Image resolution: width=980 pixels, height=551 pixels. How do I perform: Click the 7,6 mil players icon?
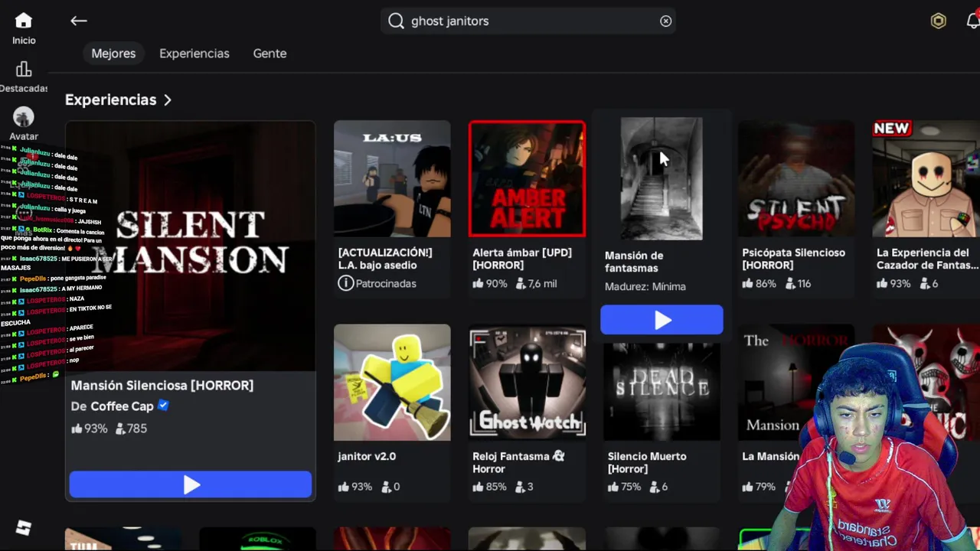pyautogui.click(x=521, y=283)
